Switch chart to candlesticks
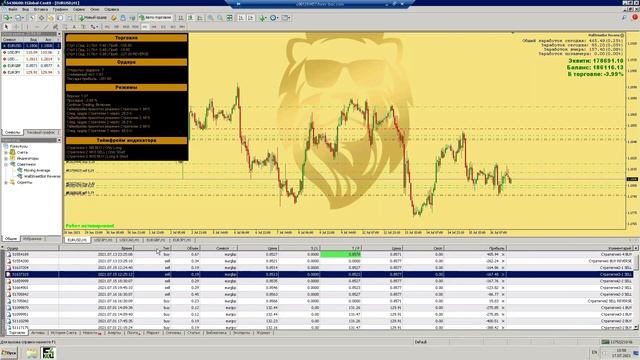The height and width of the screenshot is (360, 640). point(190,18)
